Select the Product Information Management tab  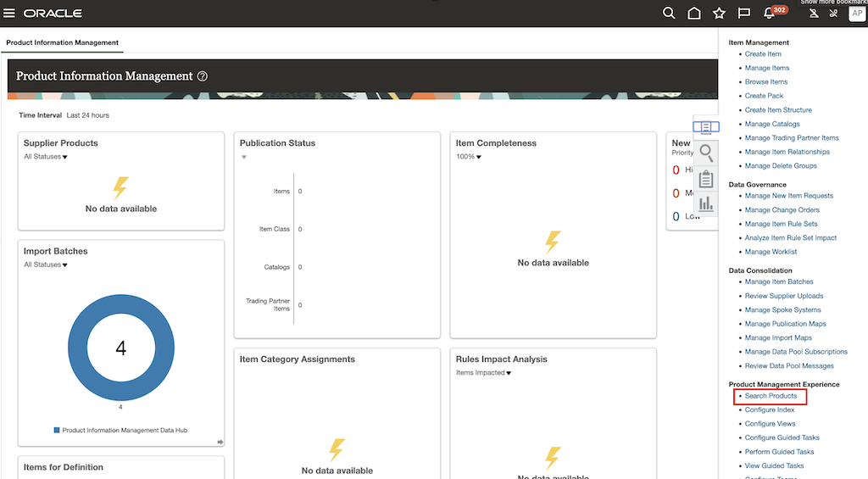tap(62, 42)
